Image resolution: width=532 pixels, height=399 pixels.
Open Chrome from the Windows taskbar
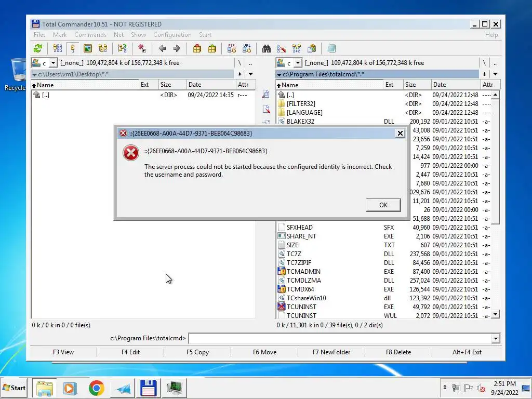point(96,388)
